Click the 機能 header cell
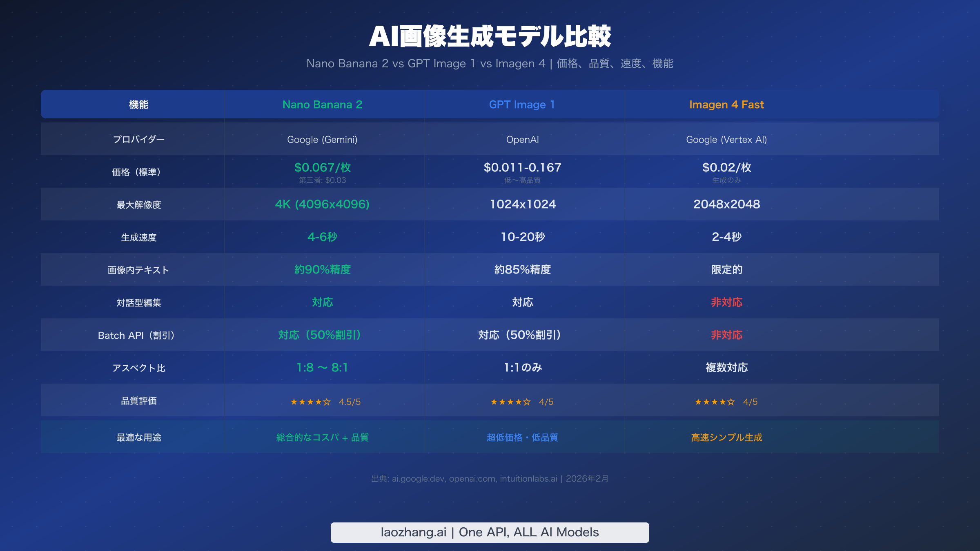 139,104
